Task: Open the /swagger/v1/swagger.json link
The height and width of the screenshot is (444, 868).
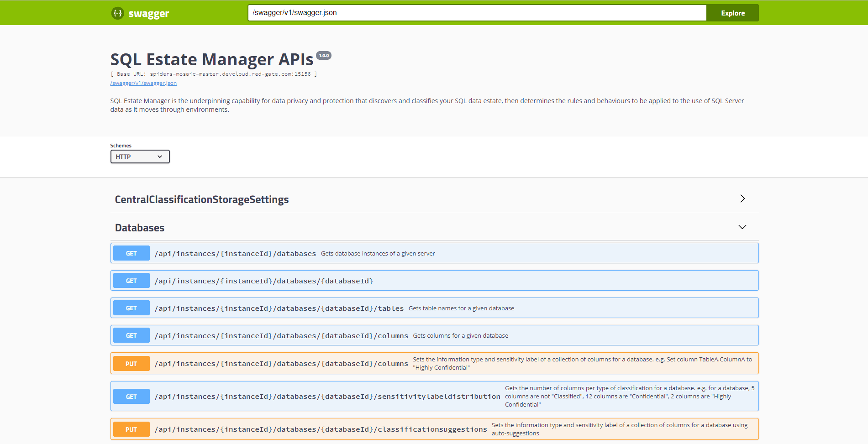Action: click(x=143, y=83)
